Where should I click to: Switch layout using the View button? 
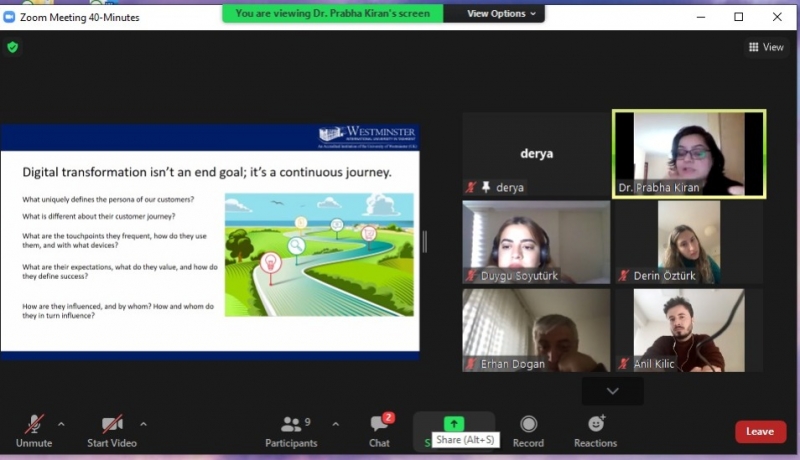(766, 47)
